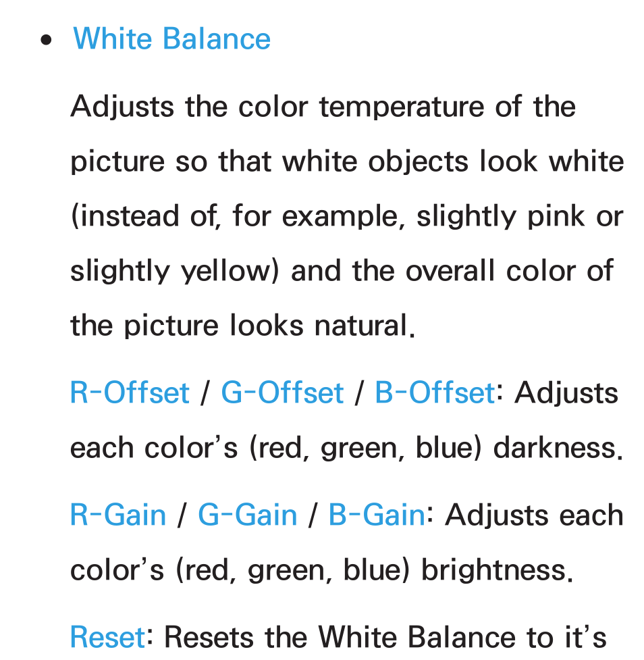Click the words 'white objects look white'
This screenshot has width=644, height=660.
[453, 161]
